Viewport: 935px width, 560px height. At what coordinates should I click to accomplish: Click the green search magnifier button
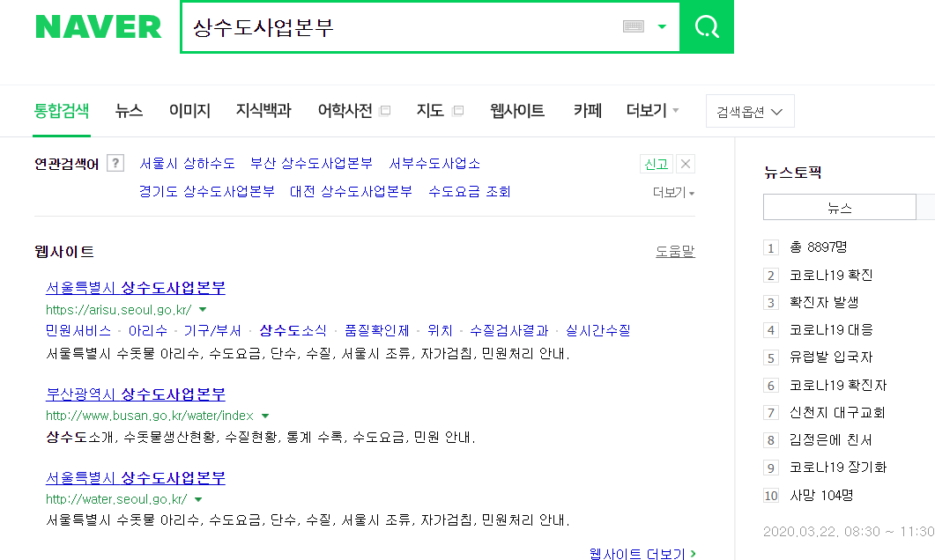707,26
